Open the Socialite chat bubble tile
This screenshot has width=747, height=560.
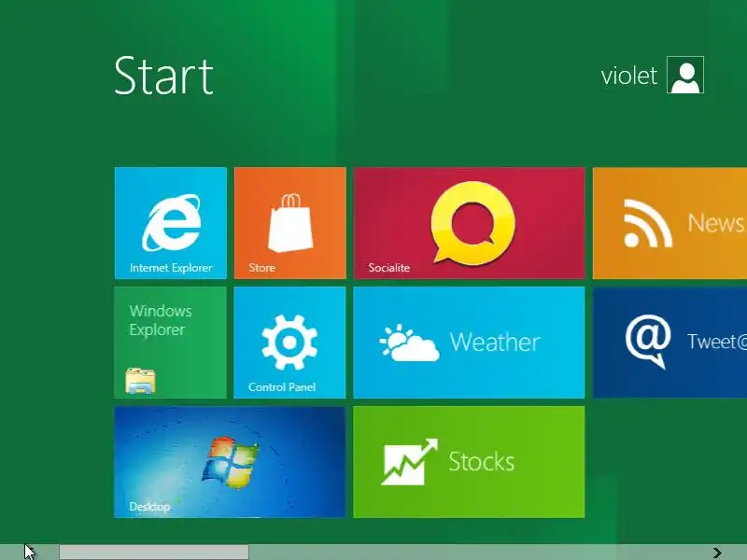tap(470, 223)
